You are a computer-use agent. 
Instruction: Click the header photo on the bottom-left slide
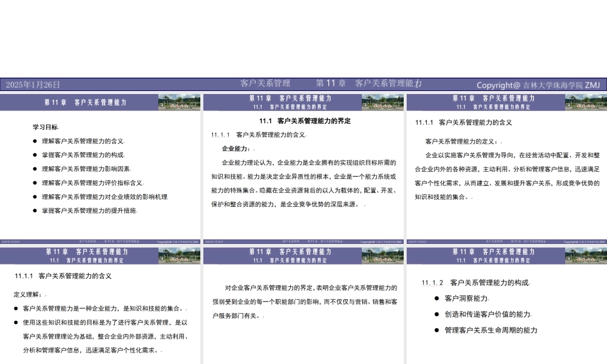[x=180, y=255]
